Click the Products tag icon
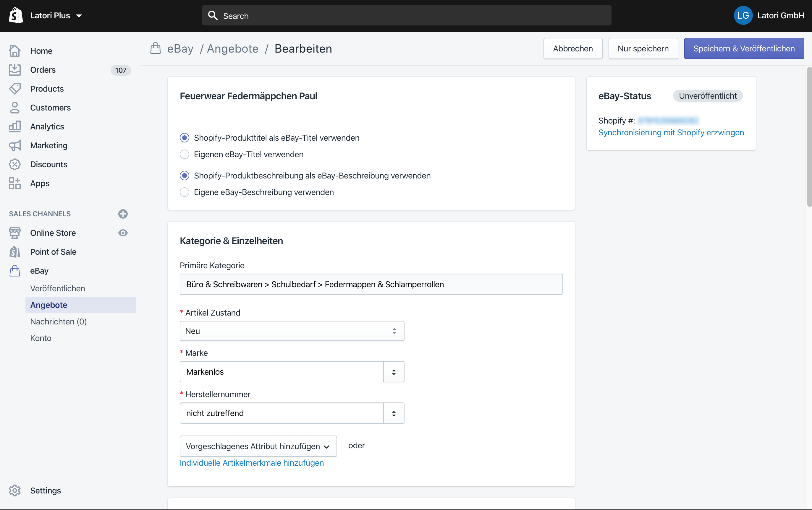Image resolution: width=812 pixels, height=510 pixels. tap(15, 89)
